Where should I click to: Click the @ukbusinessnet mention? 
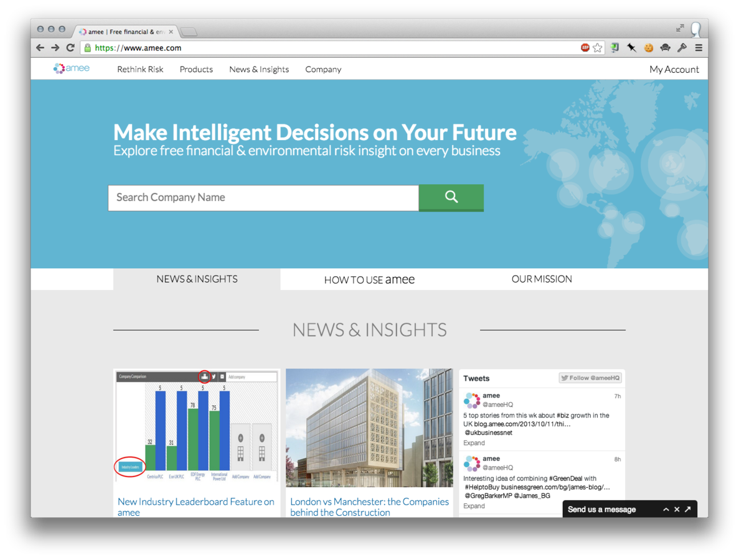click(x=488, y=432)
